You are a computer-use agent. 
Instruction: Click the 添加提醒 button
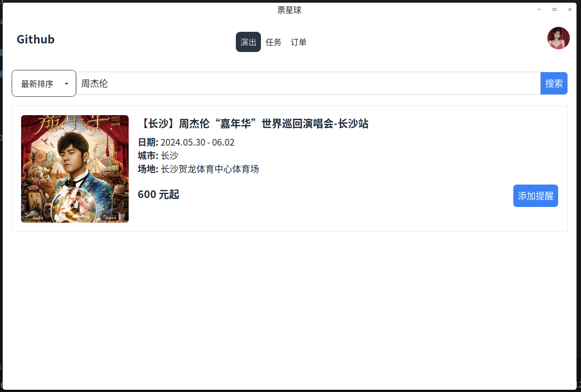[536, 196]
